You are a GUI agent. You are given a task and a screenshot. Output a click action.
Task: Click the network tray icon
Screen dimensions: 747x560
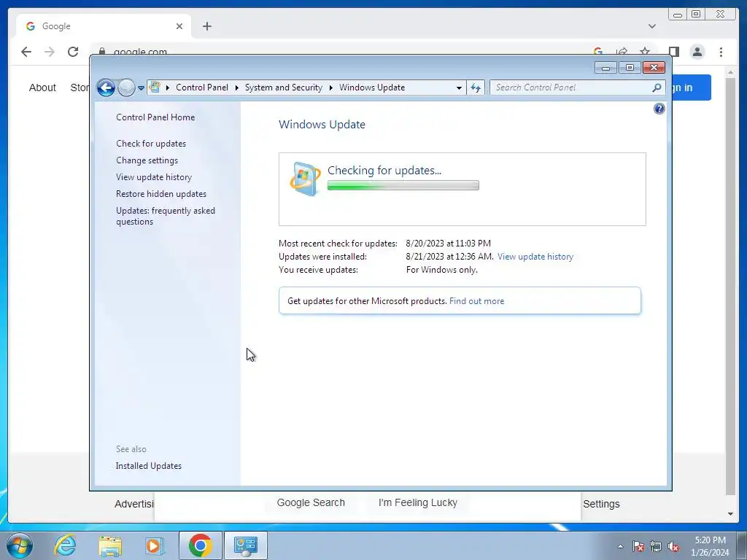656,546
